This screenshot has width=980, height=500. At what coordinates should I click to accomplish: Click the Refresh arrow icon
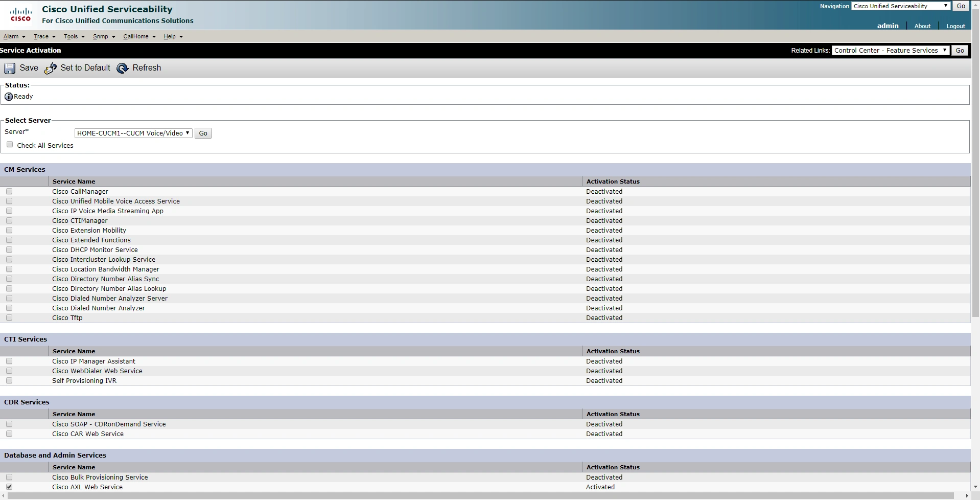123,69
